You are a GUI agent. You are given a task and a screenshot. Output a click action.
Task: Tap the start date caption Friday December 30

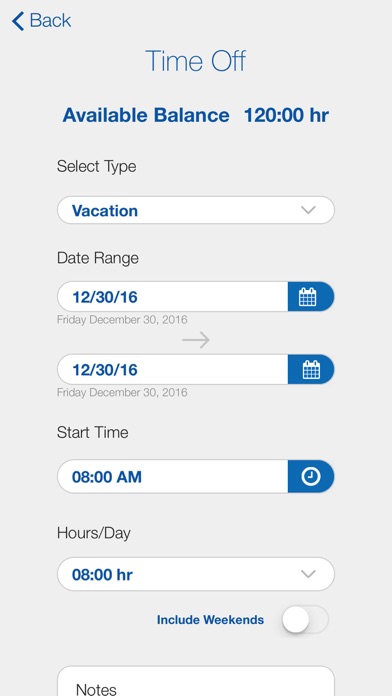click(122, 320)
